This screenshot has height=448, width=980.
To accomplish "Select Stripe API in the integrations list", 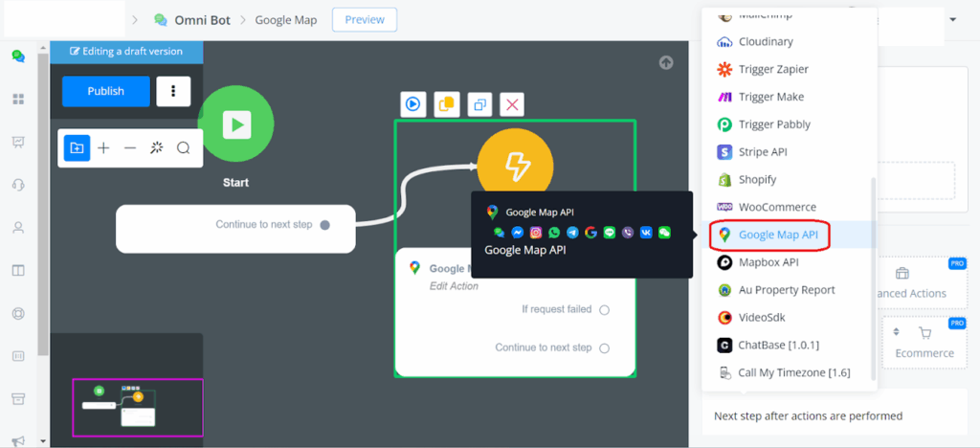I will pyautogui.click(x=762, y=152).
